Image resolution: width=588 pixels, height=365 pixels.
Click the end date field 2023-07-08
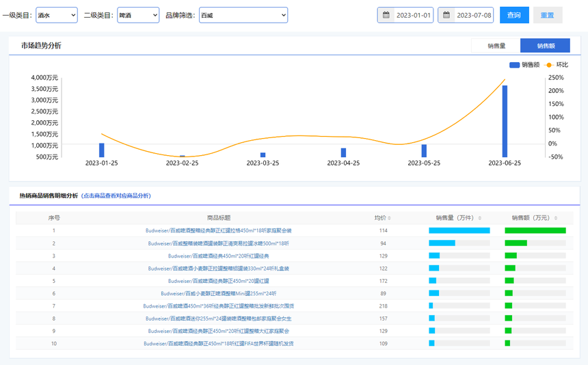pyautogui.click(x=474, y=15)
